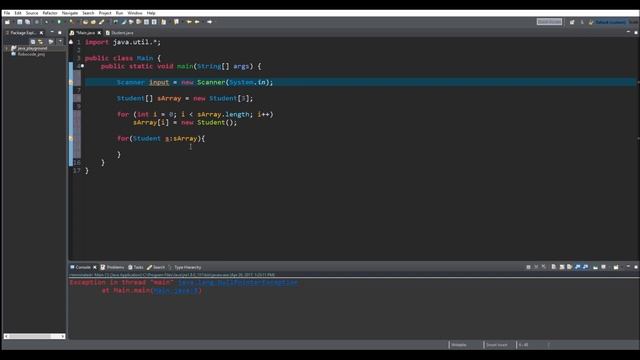Close the Package Explorer view tab

(x=41, y=33)
